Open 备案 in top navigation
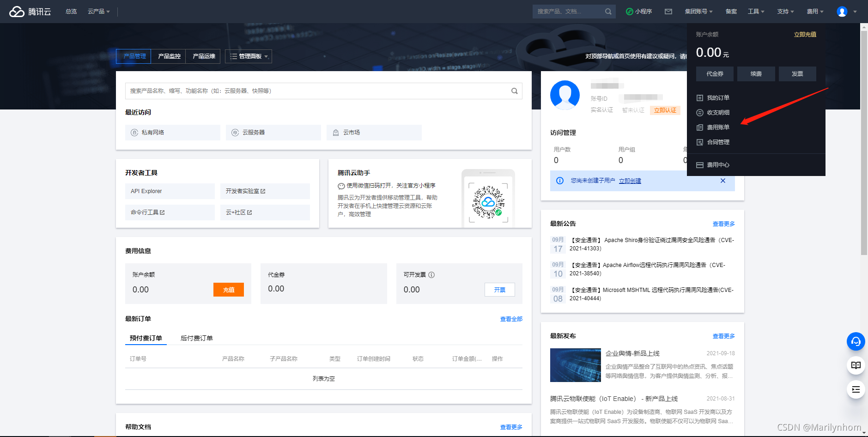 pyautogui.click(x=731, y=12)
